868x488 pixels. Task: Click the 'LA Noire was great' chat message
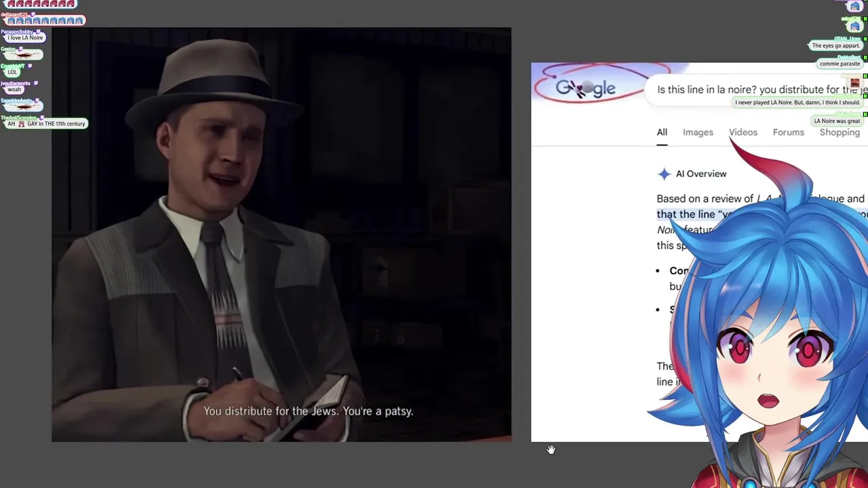[837, 121]
